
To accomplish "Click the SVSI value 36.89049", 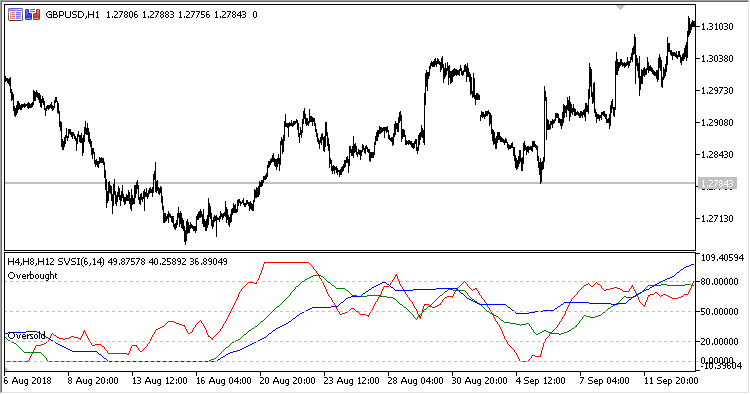I will pos(209,262).
